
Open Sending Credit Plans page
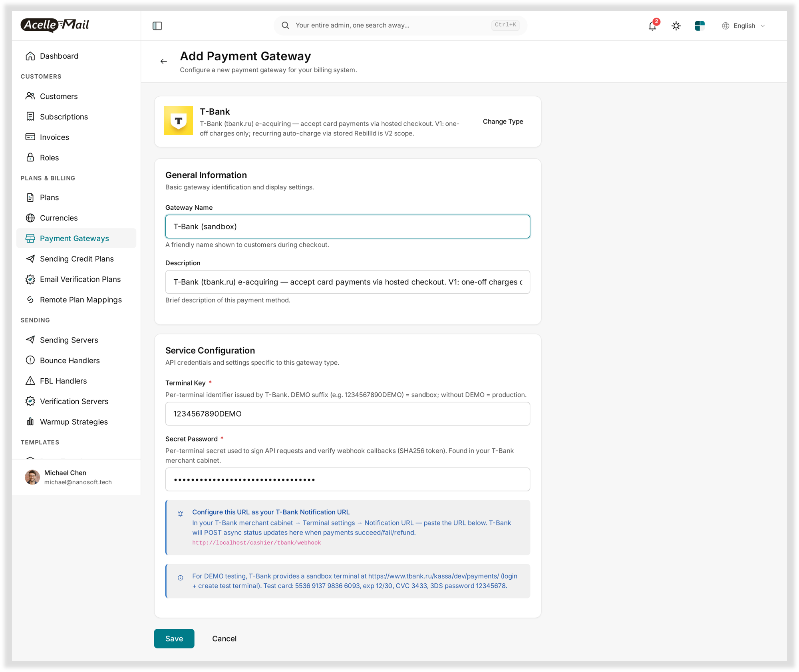[76, 259]
